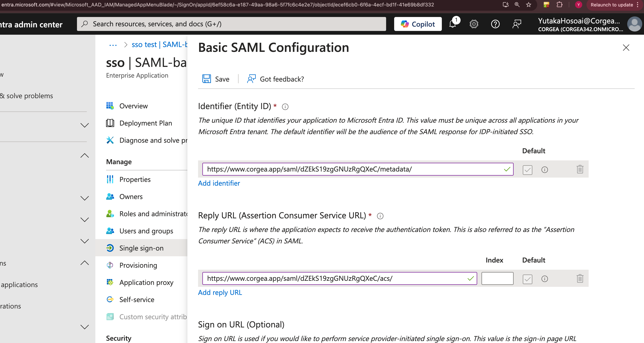Focus the search resources box

coord(231,24)
